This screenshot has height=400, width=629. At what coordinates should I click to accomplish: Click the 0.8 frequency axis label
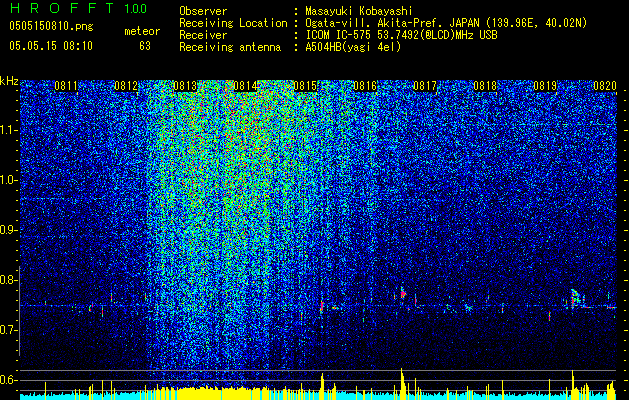point(8,280)
